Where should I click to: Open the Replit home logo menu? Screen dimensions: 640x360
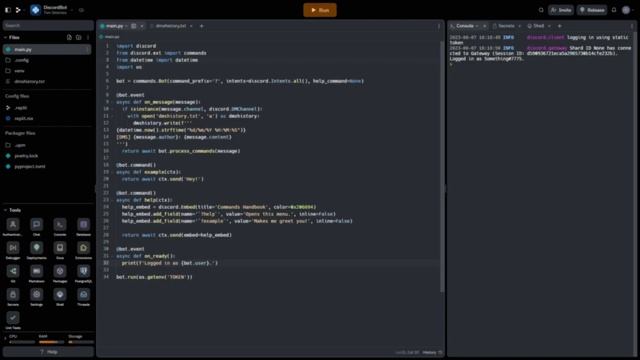(18, 10)
